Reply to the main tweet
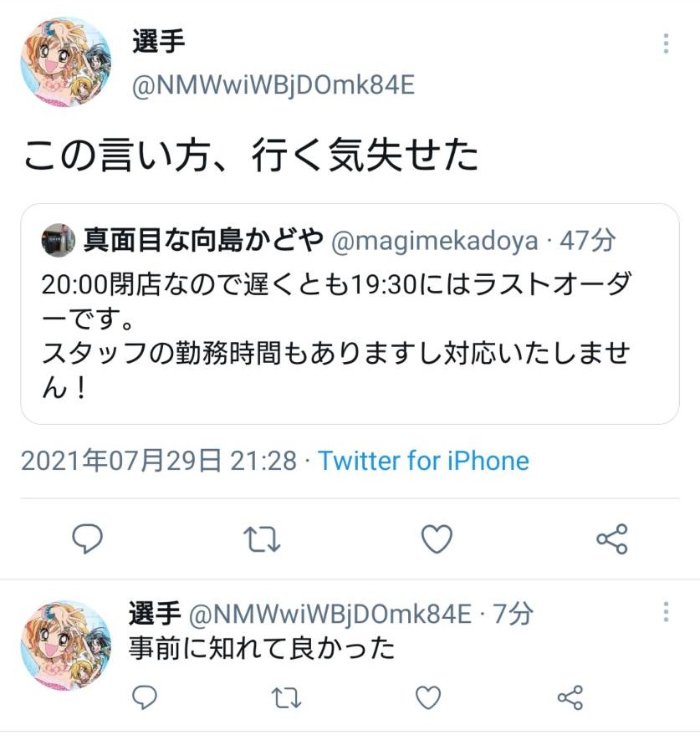 [x=87, y=538]
